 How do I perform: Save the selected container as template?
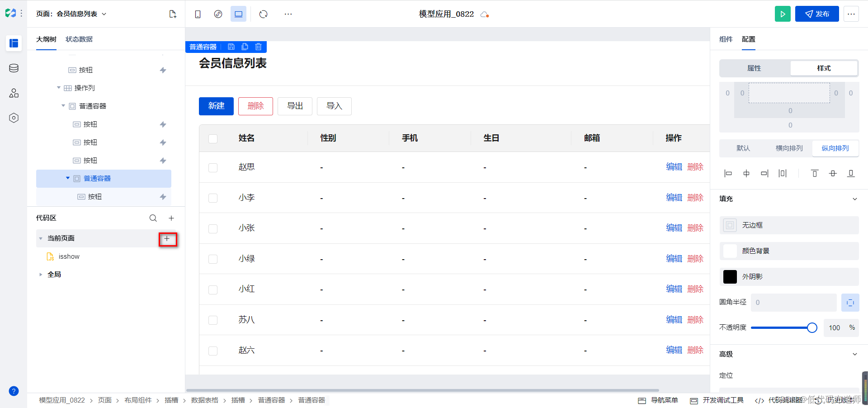[x=231, y=47]
